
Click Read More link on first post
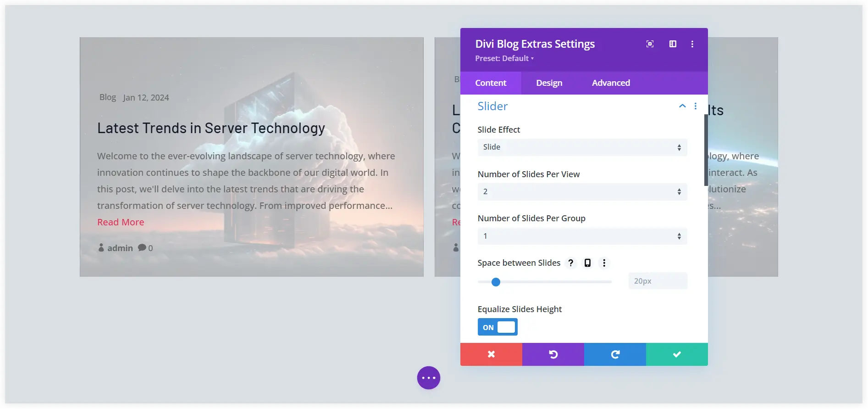click(121, 222)
